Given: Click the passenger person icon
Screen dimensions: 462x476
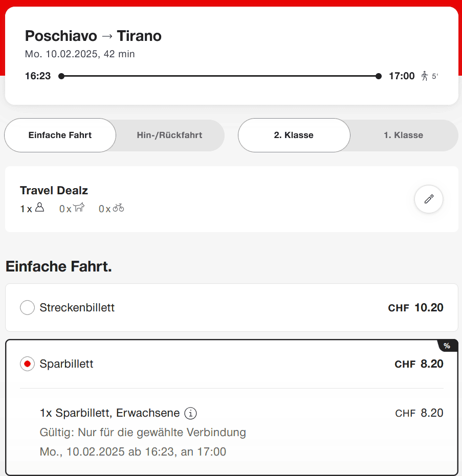Looking at the screenshot, I should pos(39,208).
